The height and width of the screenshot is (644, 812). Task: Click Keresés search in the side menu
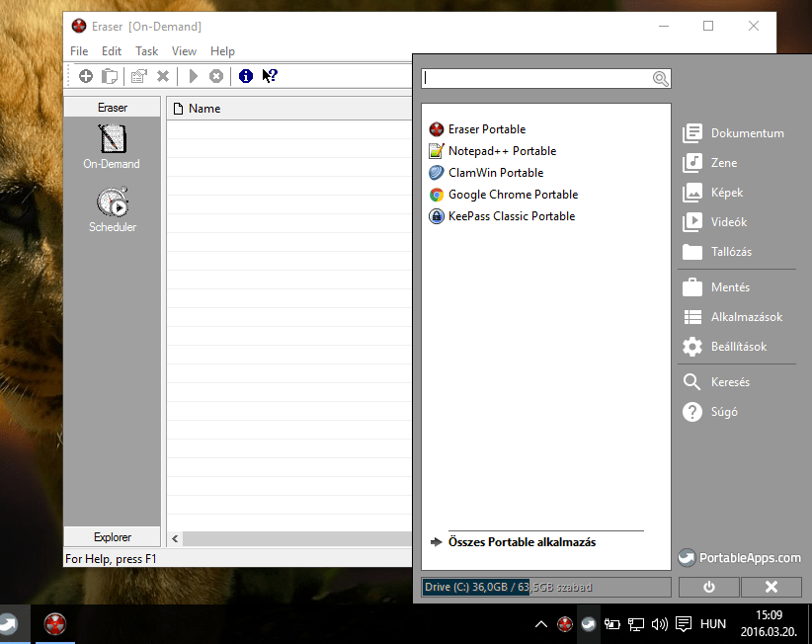coord(716,382)
